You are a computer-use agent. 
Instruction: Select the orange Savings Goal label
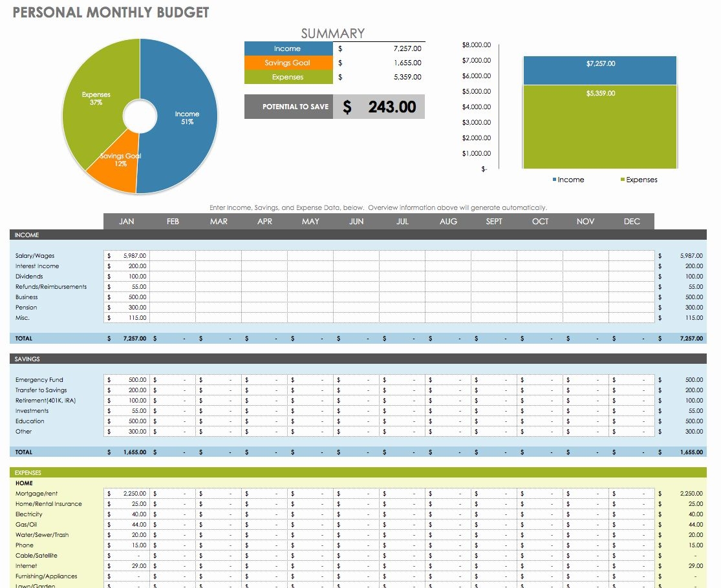click(288, 63)
